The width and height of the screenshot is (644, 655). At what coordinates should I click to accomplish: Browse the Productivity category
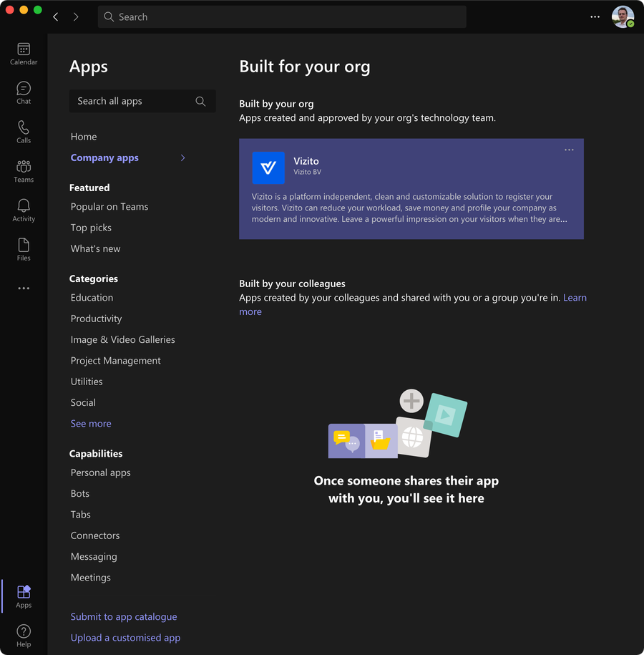click(95, 318)
